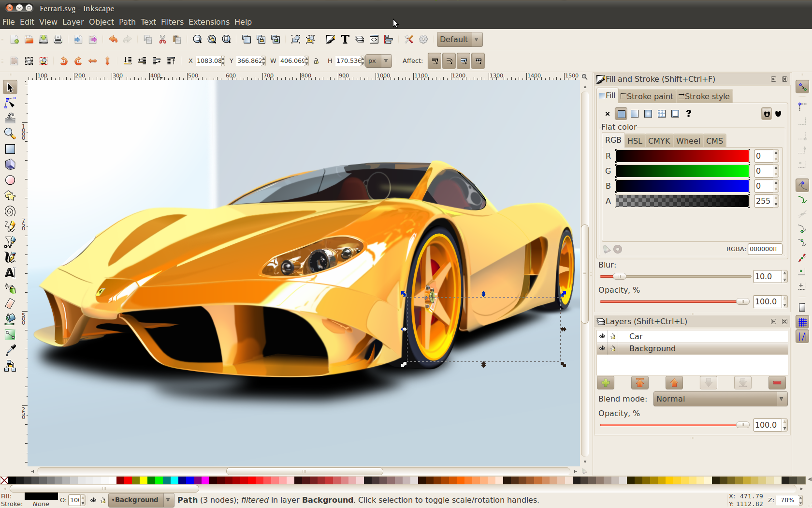Switch to the Stroke paint tab
Image resolution: width=812 pixels, height=508 pixels.
pos(647,96)
